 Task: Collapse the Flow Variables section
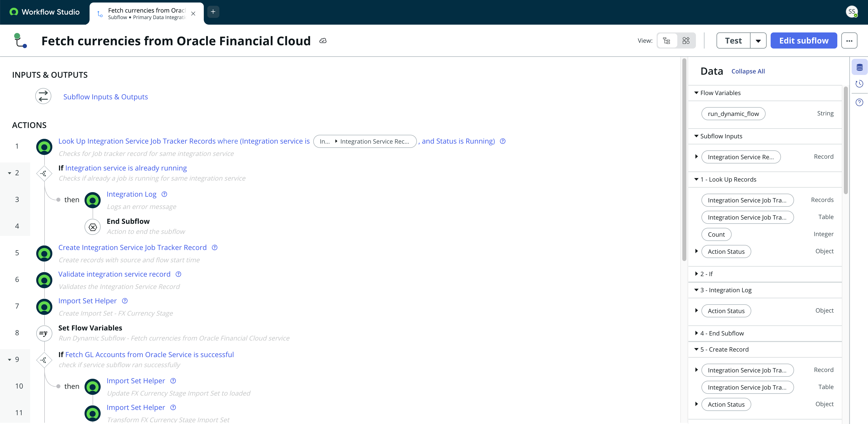[x=696, y=93]
